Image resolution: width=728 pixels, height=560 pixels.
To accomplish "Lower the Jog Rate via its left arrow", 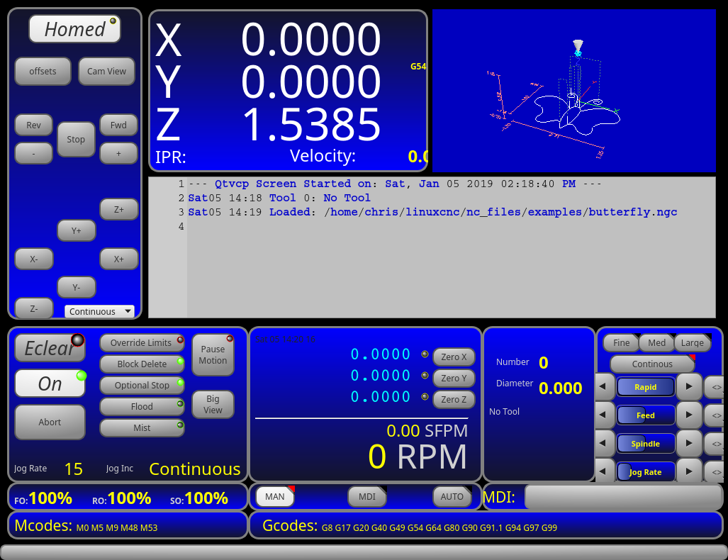I will click(603, 471).
